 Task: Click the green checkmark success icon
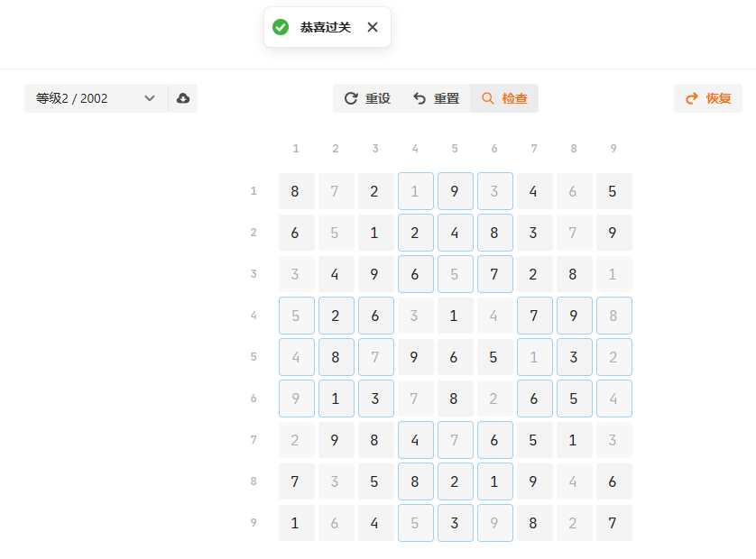(x=281, y=27)
